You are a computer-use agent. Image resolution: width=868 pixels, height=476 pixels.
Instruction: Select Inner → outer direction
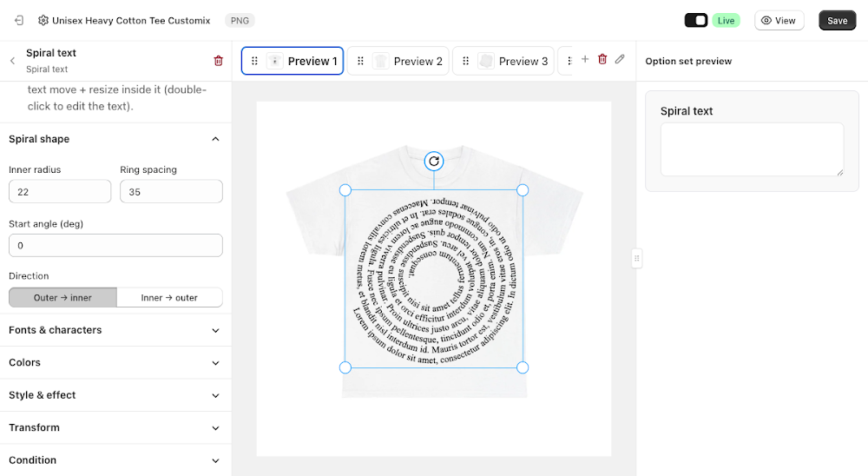click(x=169, y=298)
